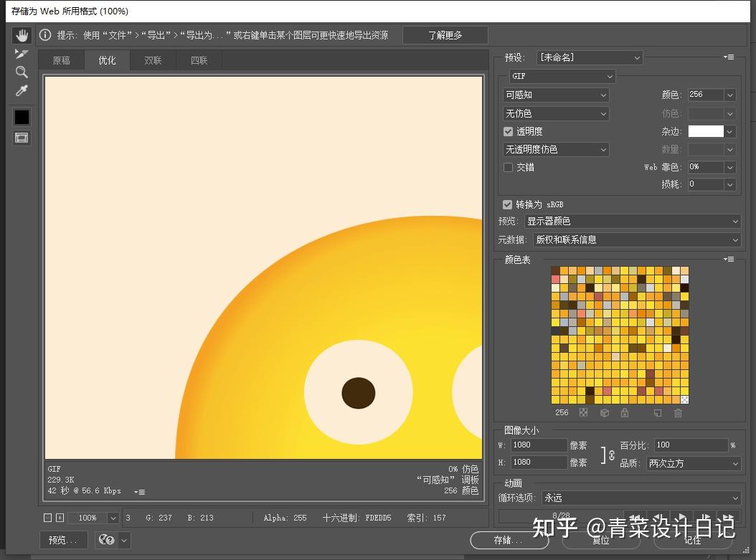Open the GIF format dropdown
This screenshot has height=560, width=756.
tap(561, 76)
